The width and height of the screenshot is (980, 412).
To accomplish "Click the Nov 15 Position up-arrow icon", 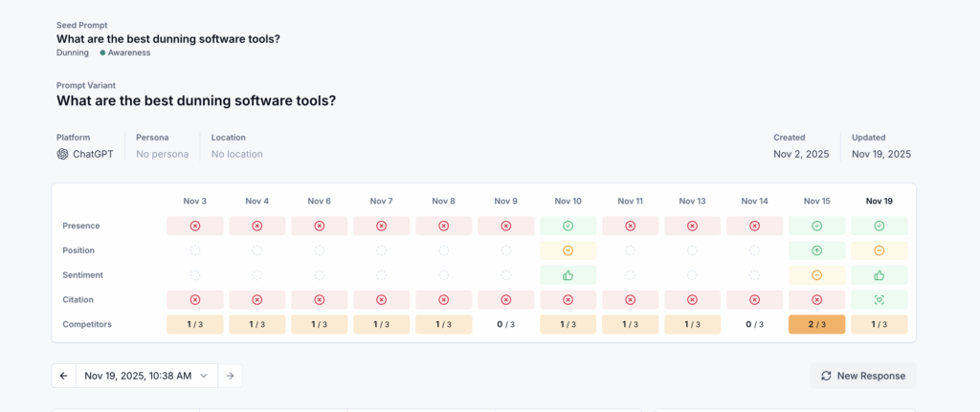I will tap(816, 250).
